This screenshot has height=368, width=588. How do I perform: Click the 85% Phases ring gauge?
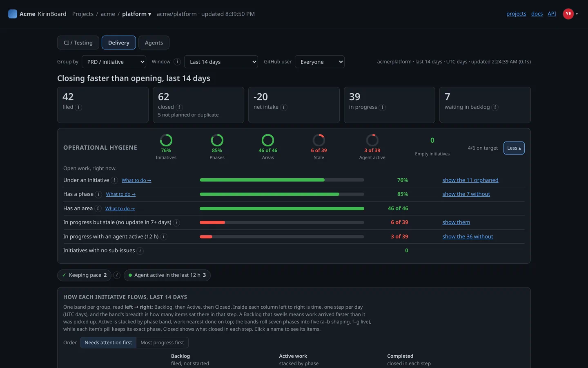click(x=217, y=140)
